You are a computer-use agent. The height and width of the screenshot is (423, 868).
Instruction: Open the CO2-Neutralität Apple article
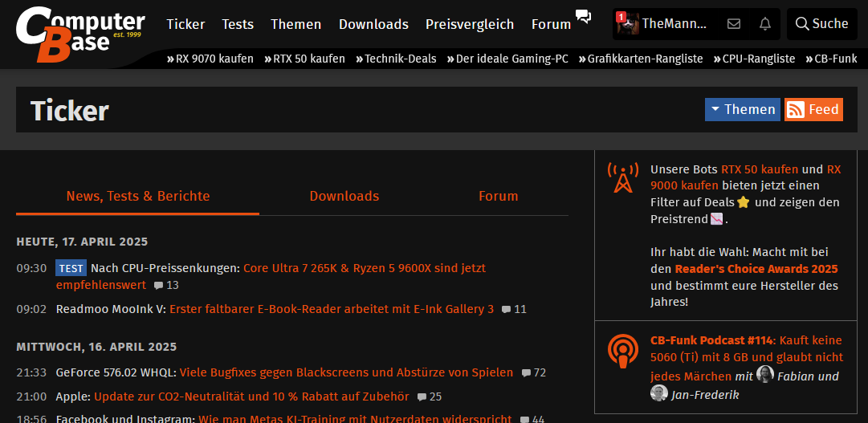pyautogui.click(x=251, y=397)
